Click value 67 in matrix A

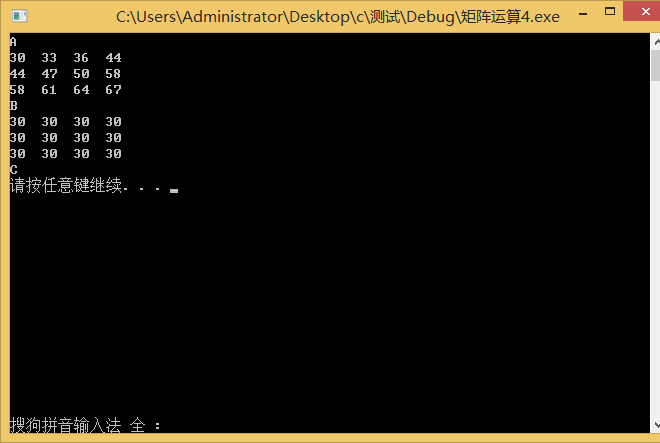click(x=113, y=90)
